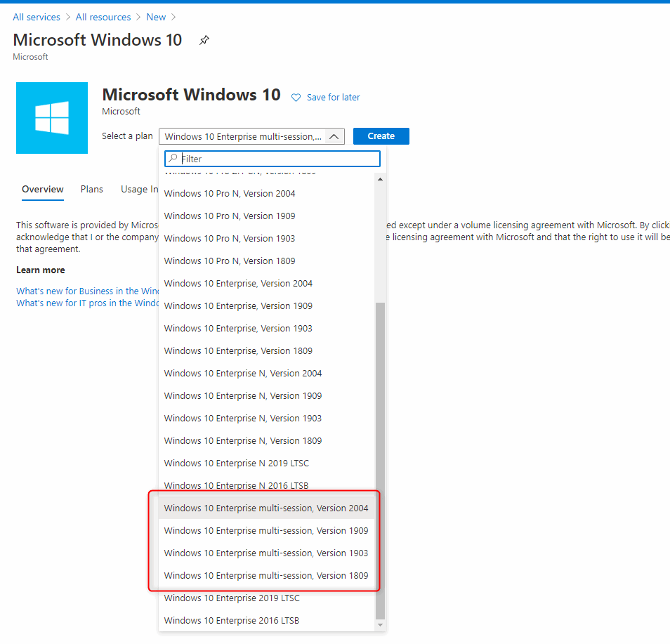Select Windows 10 Pro N, Version 1909

pyautogui.click(x=267, y=216)
